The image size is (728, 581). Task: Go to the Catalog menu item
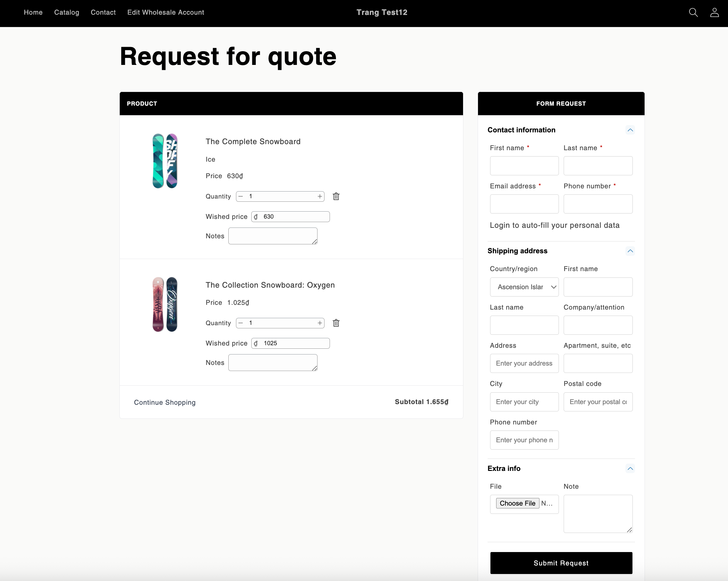67,12
